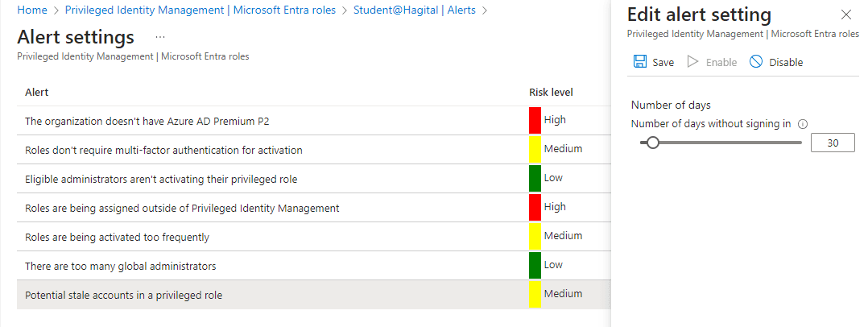Open the ellipsis menu next to Alert settings
This screenshot has height=327, width=868.
click(160, 37)
